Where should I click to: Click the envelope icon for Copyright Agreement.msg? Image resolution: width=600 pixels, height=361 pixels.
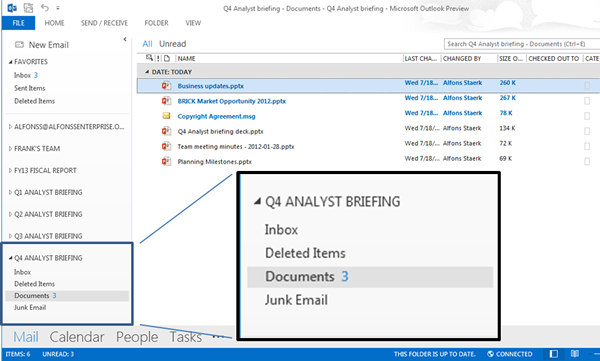[x=166, y=116]
